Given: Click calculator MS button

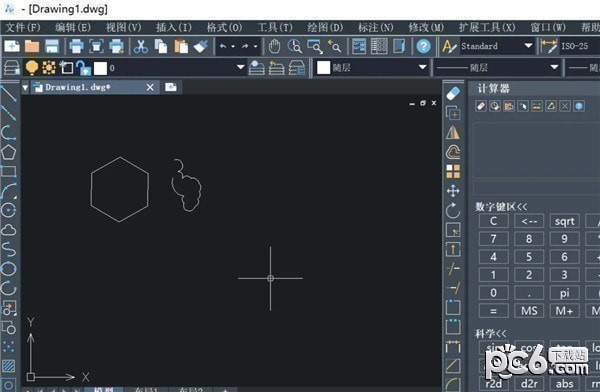Looking at the screenshot, I should pyautogui.click(x=529, y=310).
